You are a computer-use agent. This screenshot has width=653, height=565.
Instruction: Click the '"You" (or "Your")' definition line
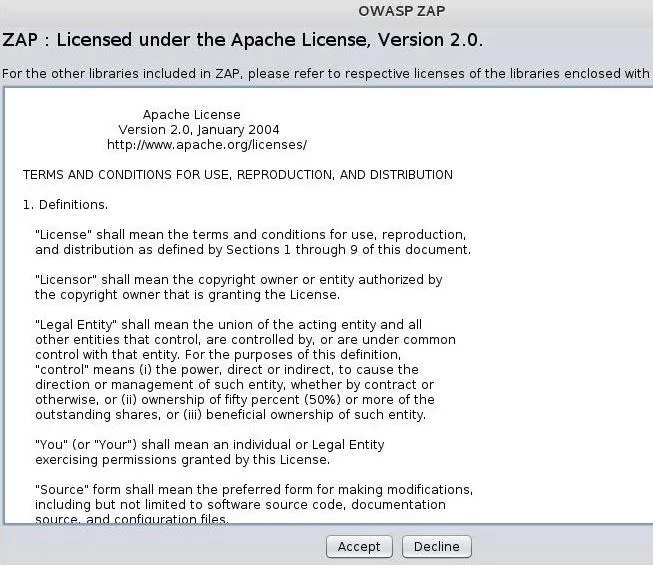tap(210, 444)
